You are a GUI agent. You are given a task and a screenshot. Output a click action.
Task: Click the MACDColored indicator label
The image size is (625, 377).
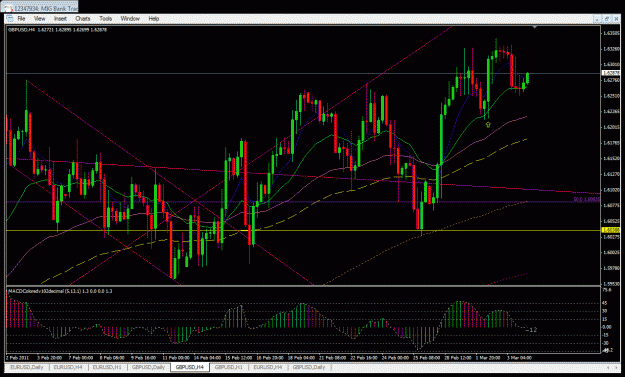coord(60,291)
